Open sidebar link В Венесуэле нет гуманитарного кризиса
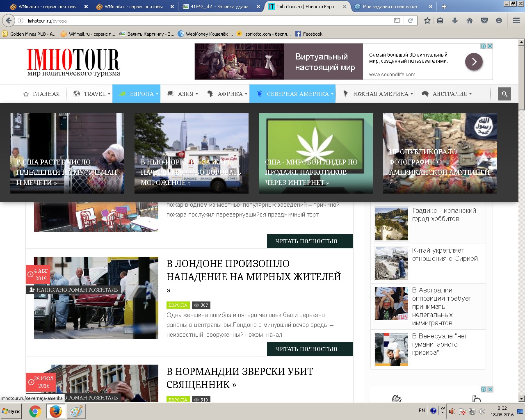525x420 pixels. click(440, 344)
